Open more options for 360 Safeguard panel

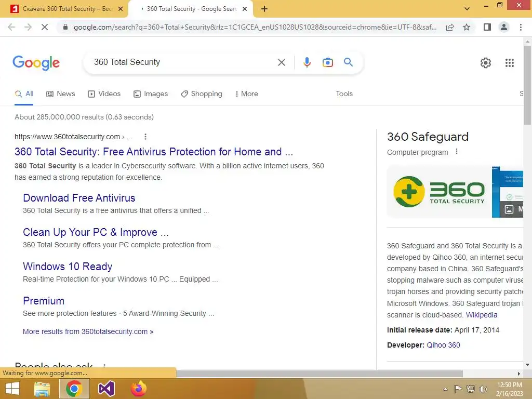[x=456, y=152]
